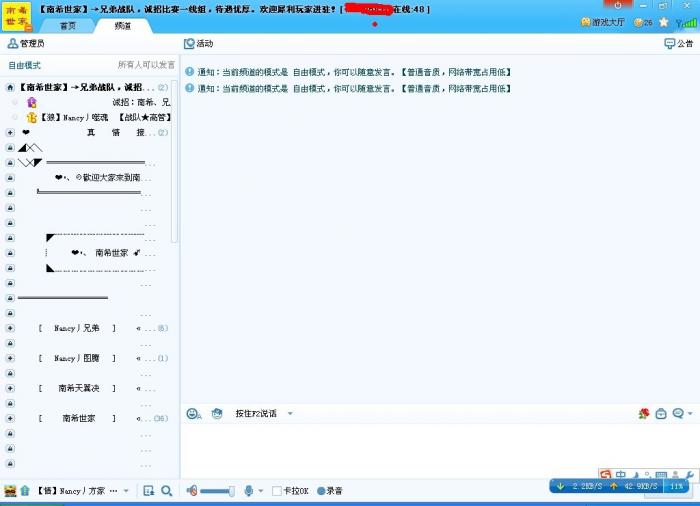Click the nickname 【悟】Nancy丿方家

click(x=71, y=491)
